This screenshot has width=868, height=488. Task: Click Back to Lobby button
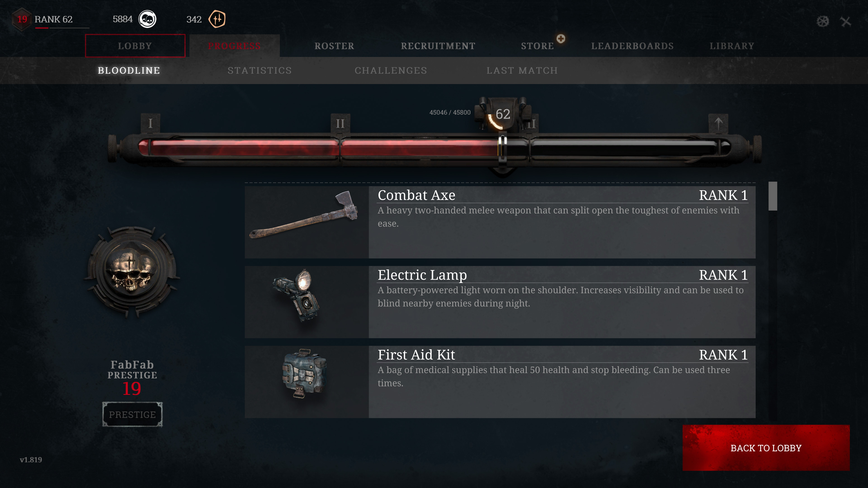(x=766, y=448)
